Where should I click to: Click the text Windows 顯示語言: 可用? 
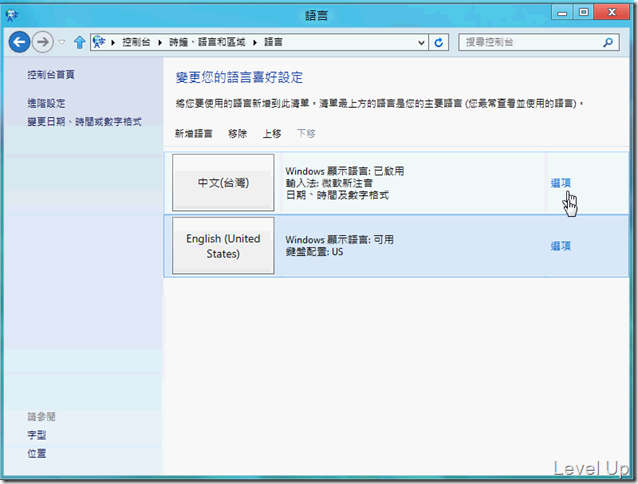click(x=339, y=240)
